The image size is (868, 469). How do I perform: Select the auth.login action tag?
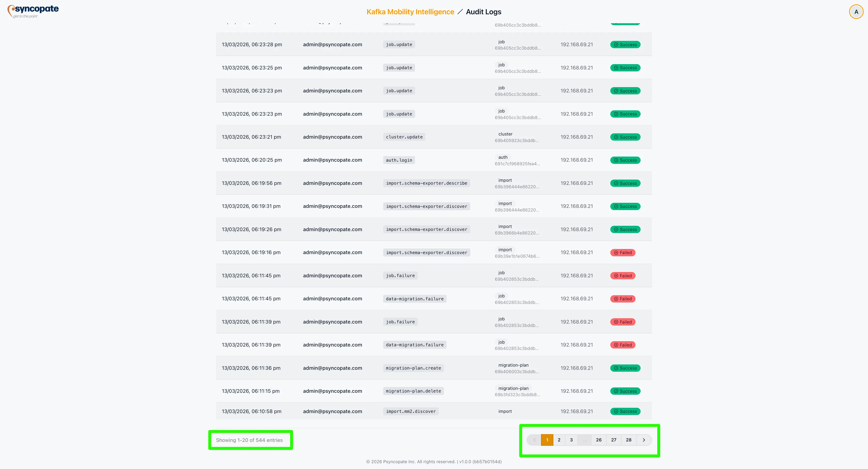(399, 160)
